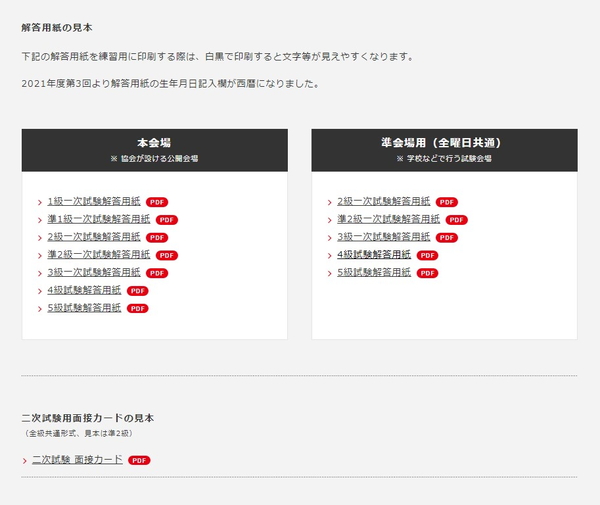This screenshot has height=505, width=600.
Task: Click red chevron before 本会場 5級試験解答用紙
Action: point(40,309)
